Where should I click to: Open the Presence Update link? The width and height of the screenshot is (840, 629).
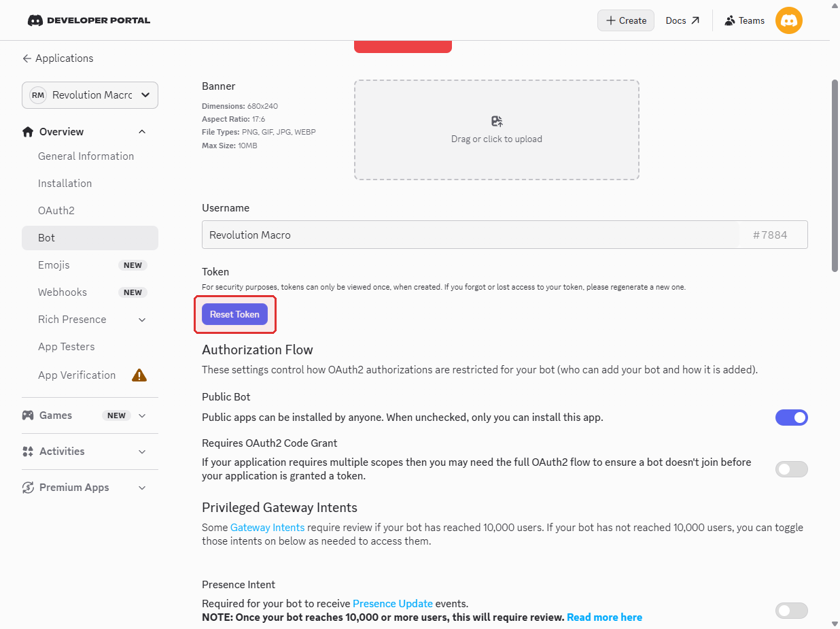click(393, 604)
